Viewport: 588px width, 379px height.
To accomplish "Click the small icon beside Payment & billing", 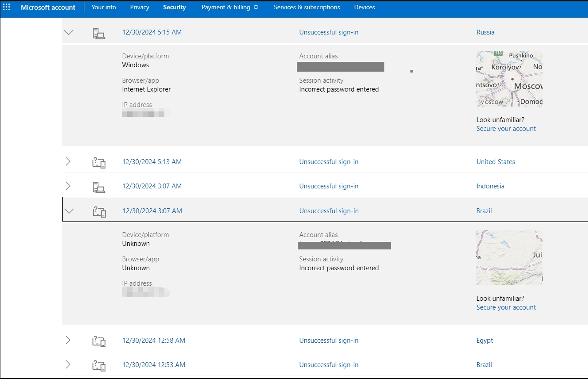I will [x=256, y=7].
